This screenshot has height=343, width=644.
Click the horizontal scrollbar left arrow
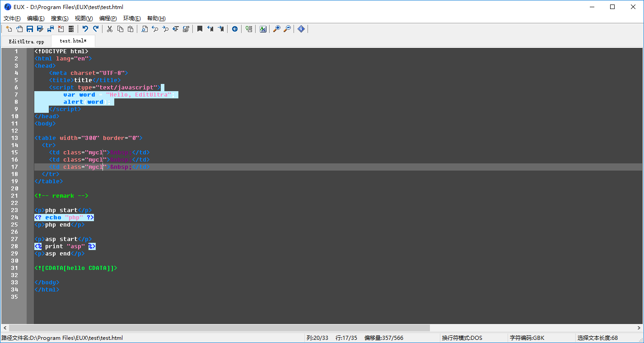coord(5,328)
